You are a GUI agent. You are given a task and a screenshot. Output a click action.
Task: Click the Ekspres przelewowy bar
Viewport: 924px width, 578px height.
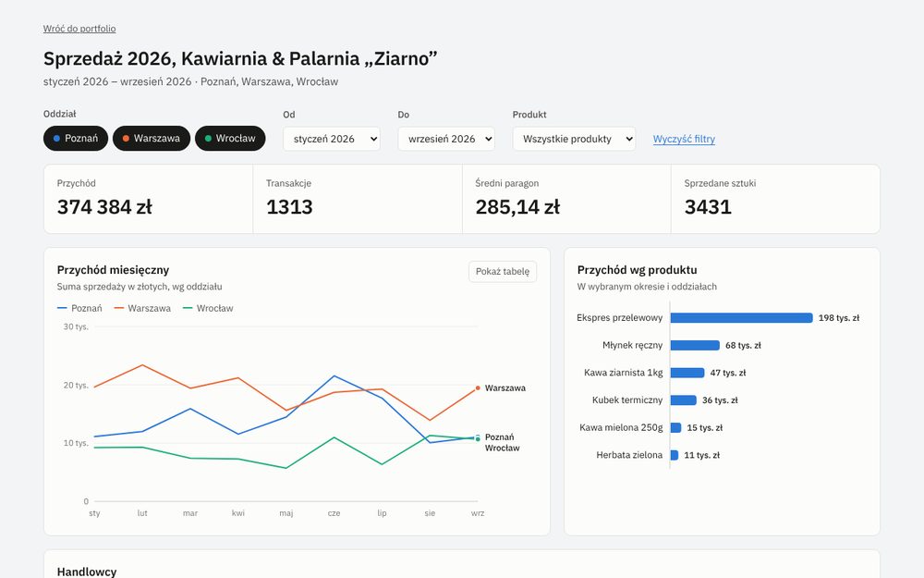coord(741,318)
